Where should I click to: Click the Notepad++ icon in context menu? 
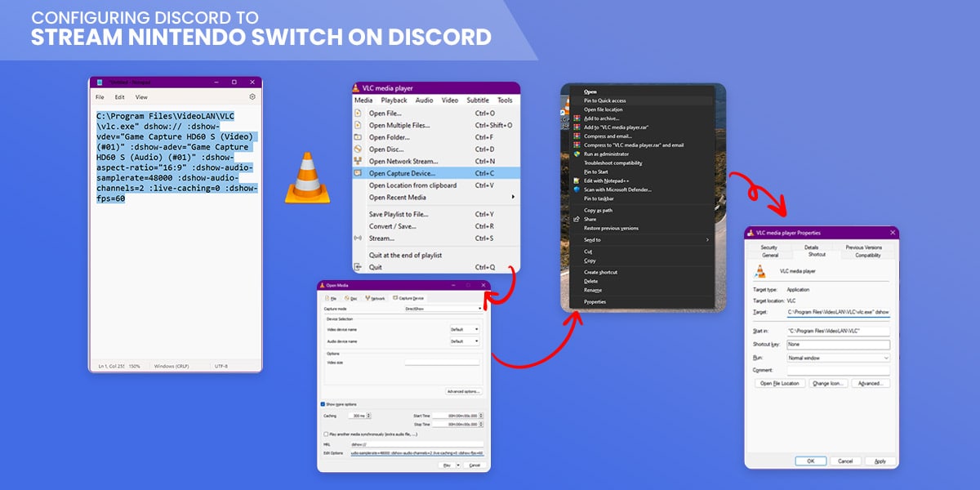577,180
